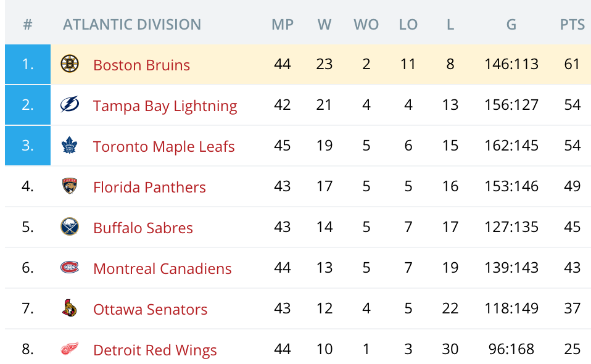Click the Florida Panthers logo icon
Viewport: 591px width, 364px height.
click(70, 186)
